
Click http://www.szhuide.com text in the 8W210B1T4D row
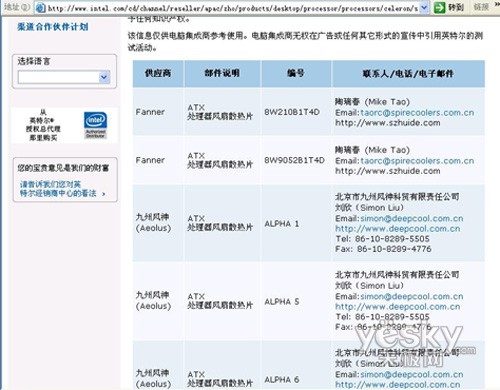[388, 123]
